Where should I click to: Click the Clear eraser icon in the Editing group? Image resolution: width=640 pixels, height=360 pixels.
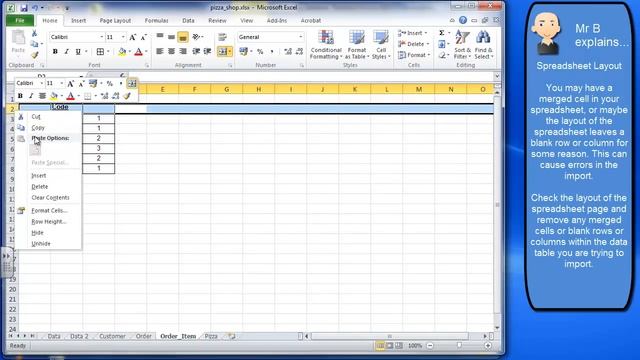[x=442, y=55]
